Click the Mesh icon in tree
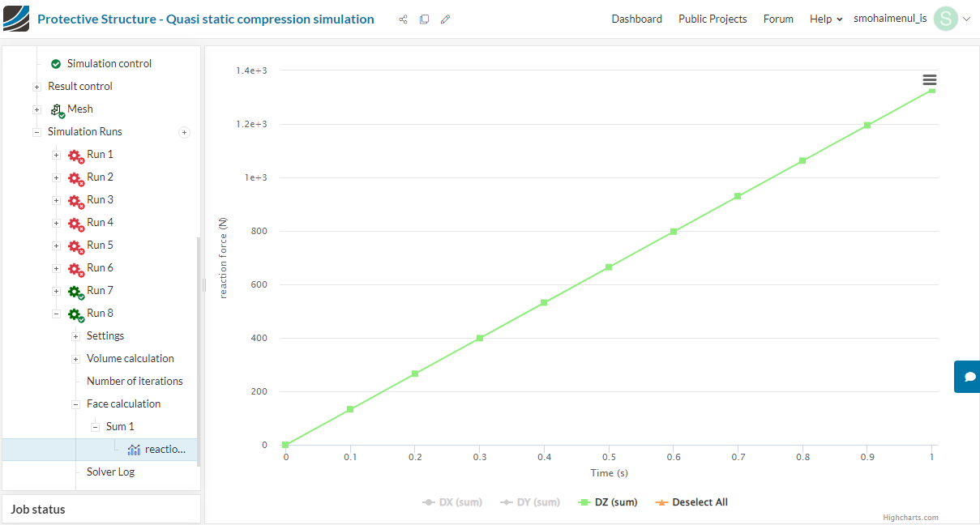Image resolution: width=980 pixels, height=525 pixels. (x=58, y=109)
